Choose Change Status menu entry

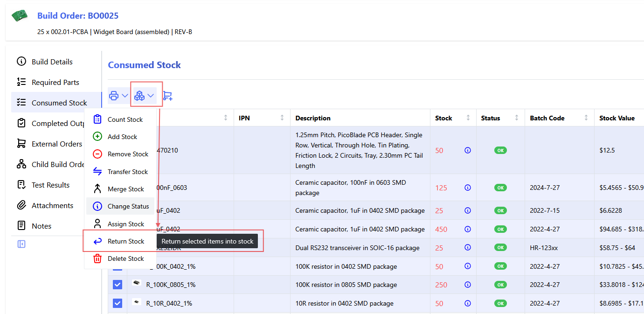(128, 206)
